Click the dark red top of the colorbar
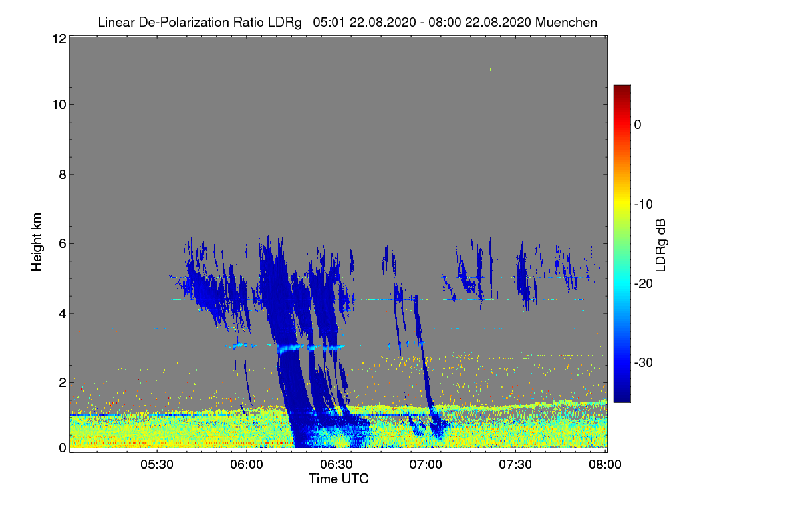 622,90
